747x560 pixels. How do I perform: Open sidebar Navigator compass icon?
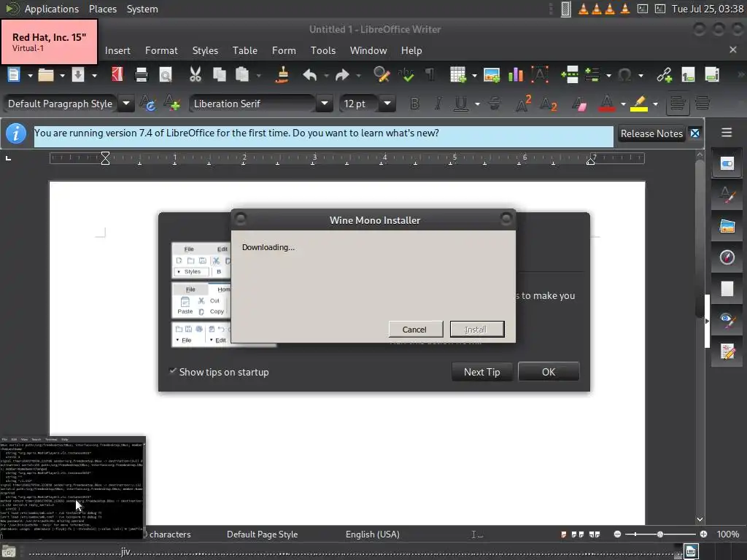pyautogui.click(x=727, y=257)
